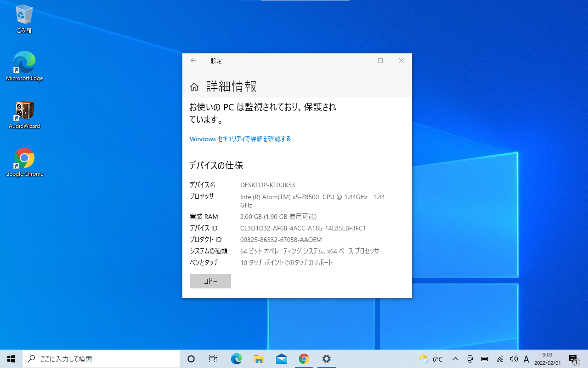Open the Windows Start menu
This screenshot has height=368, width=588.
(11, 359)
